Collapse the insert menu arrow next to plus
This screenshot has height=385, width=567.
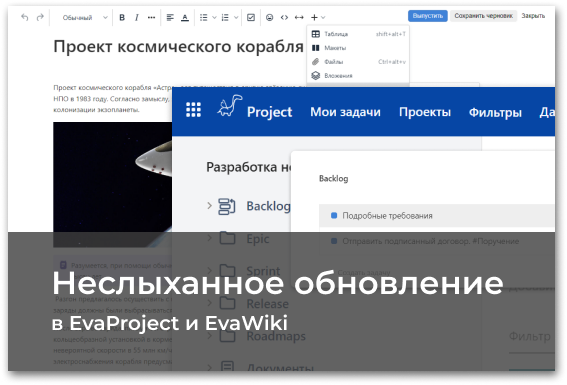(x=323, y=17)
